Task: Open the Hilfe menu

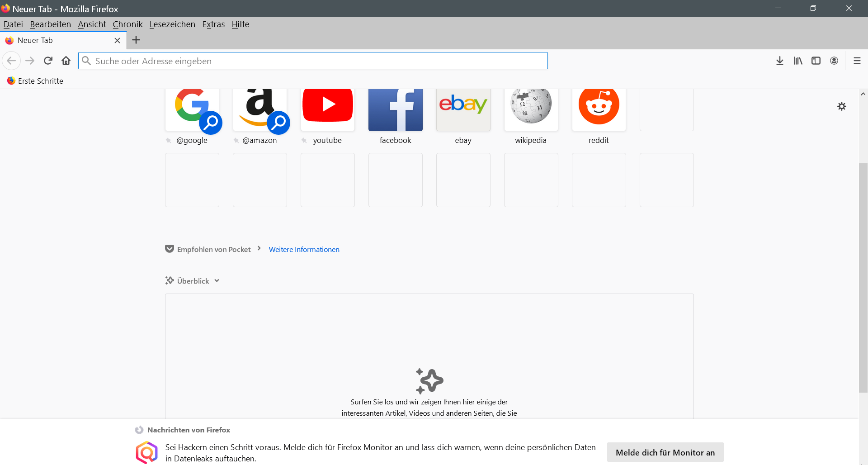Action: 241,24
